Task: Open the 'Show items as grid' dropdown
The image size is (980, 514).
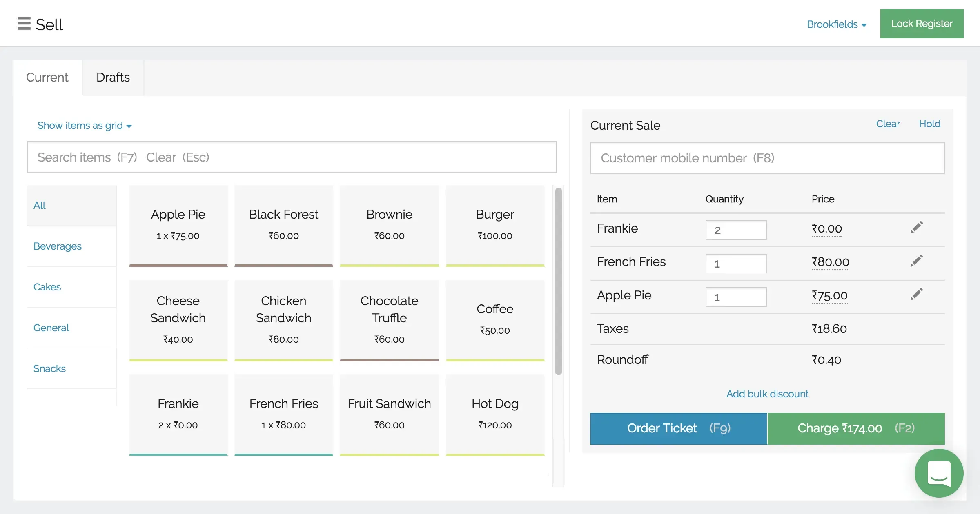Action: (84, 125)
